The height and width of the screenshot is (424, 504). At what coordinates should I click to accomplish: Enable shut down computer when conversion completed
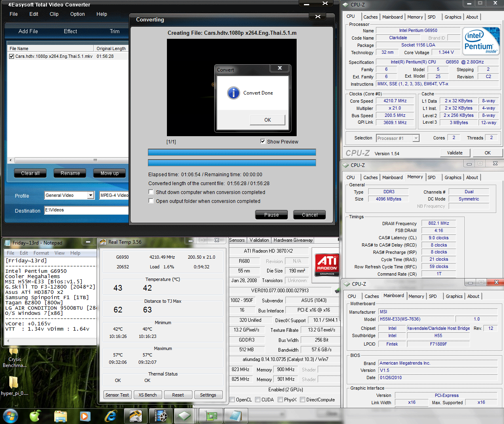[x=151, y=192]
